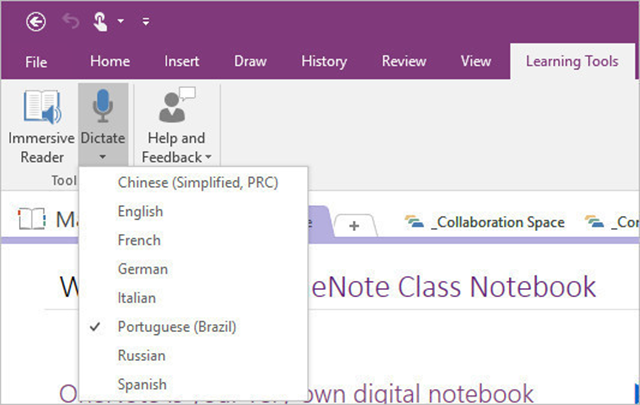
Task: Choose Chinese (Simplified, PRC) dictation language
Action: (x=193, y=182)
